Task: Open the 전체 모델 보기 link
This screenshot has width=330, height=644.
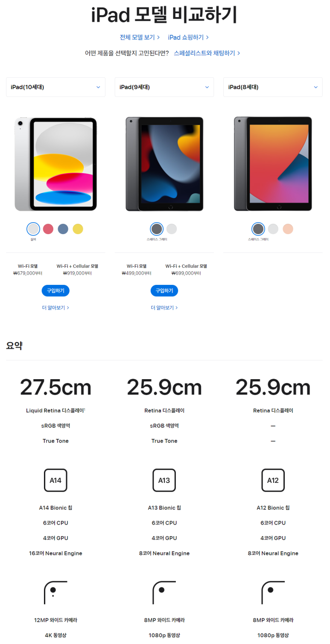Action: pos(140,38)
